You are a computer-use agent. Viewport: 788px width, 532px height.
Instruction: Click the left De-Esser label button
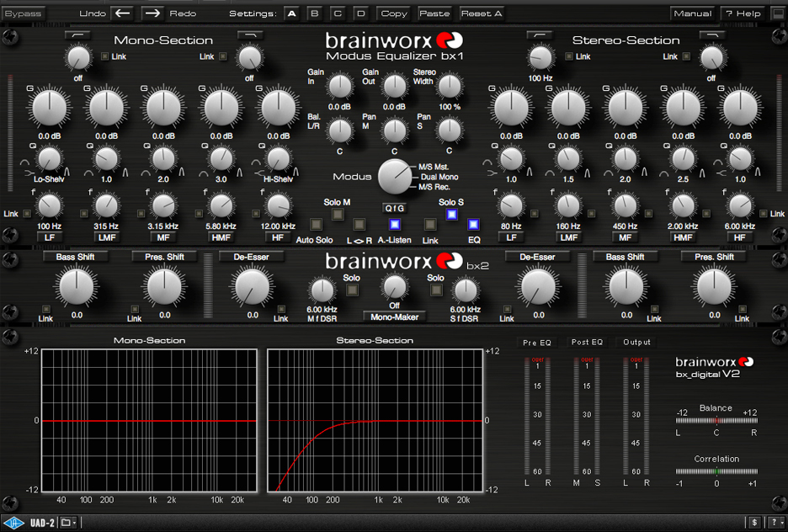[251, 257]
